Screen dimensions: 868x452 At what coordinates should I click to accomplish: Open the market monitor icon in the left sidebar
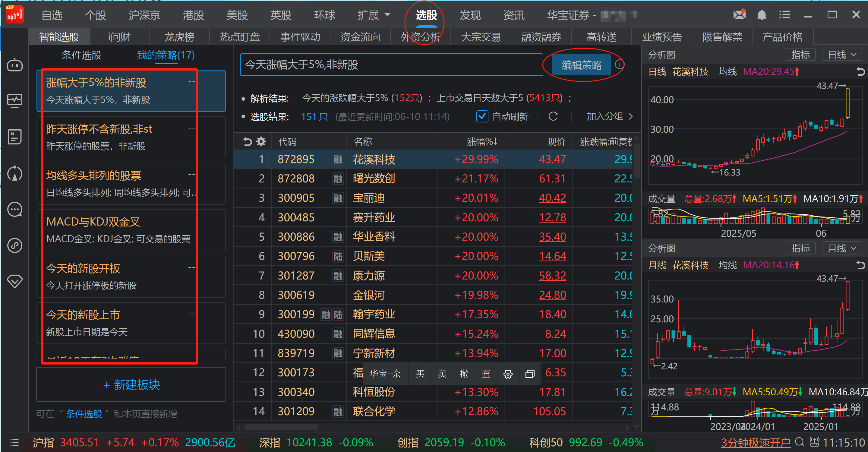15,100
